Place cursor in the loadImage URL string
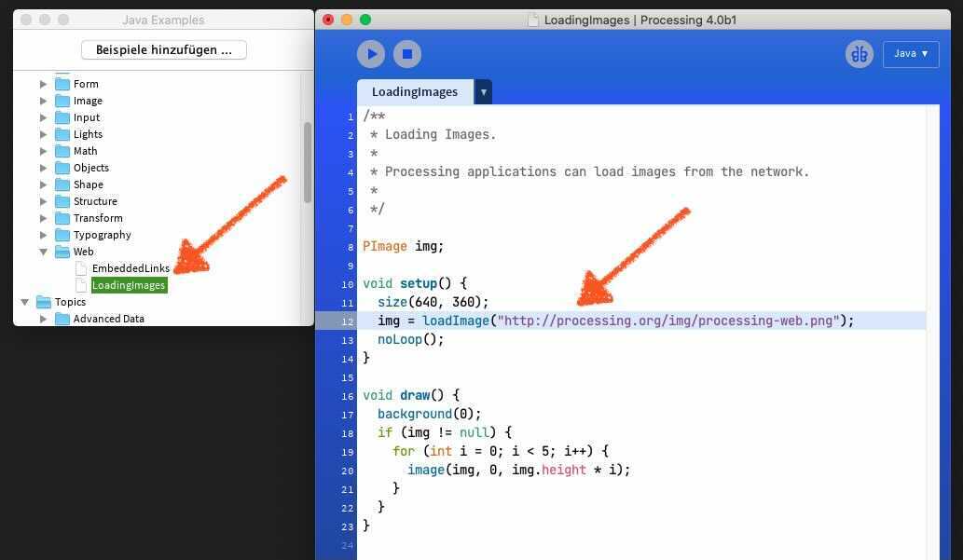 click(668, 321)
